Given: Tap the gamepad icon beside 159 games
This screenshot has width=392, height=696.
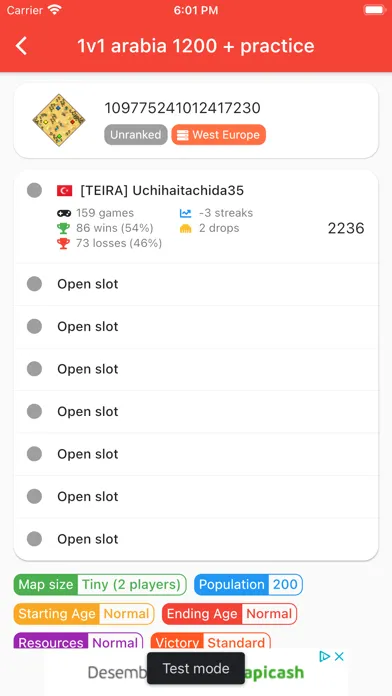Looking at the screenshot, I should click(63, 213).
